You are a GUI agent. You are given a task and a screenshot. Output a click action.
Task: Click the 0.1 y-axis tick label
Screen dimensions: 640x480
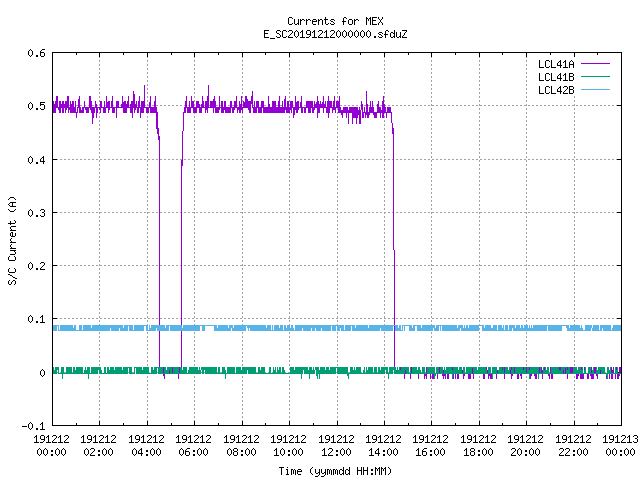pos(36,319)
